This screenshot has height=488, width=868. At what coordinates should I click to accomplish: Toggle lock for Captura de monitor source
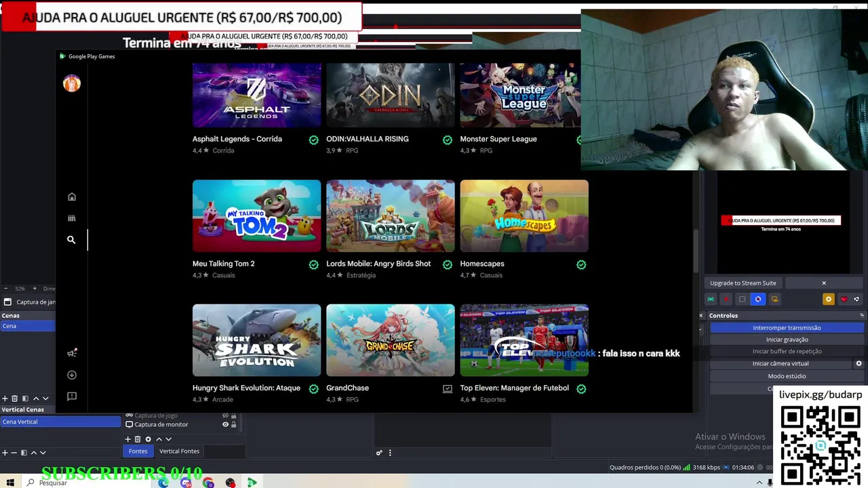point(234,424)
